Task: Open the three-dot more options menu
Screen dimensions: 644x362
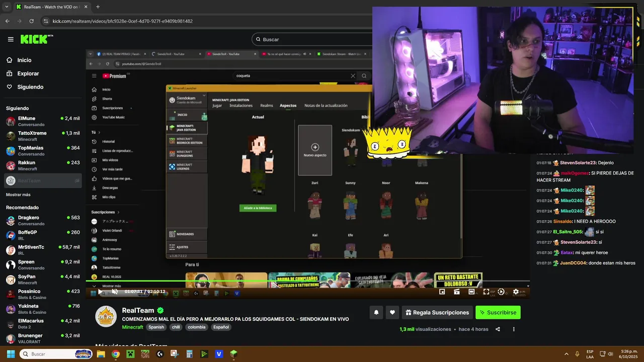Action: pyautogui.click(x=514, y=329)
